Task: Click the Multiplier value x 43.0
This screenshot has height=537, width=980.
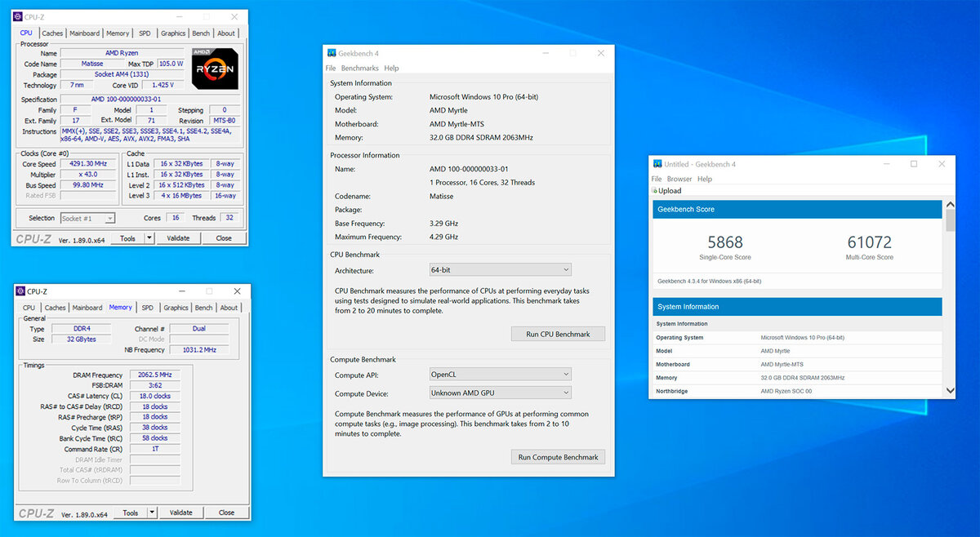Action: tap(89, 175)
